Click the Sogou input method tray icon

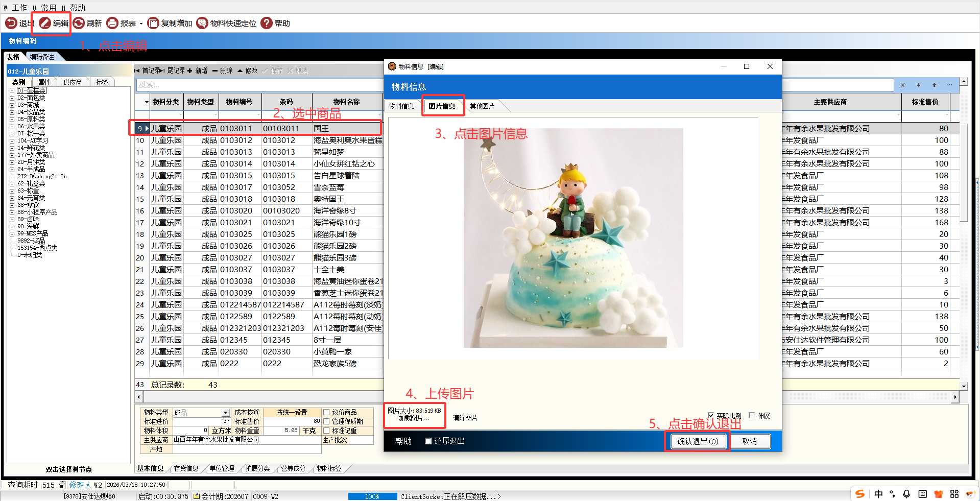point(861,494)
